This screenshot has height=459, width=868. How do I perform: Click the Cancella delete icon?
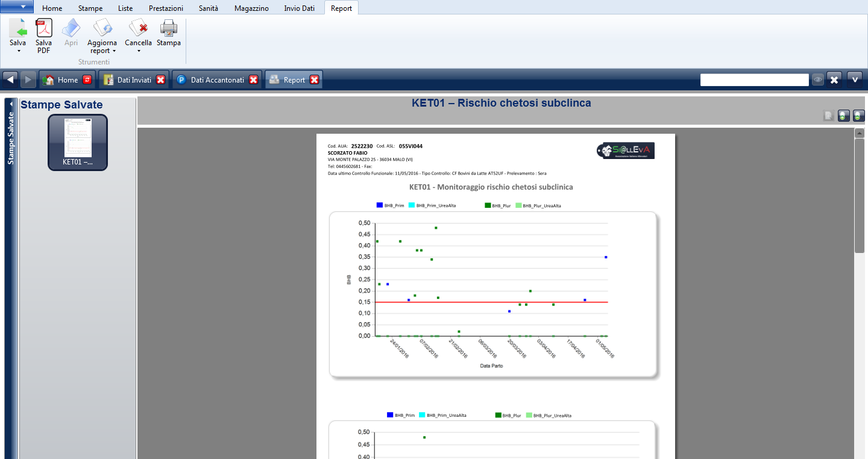tap(138, 28)
